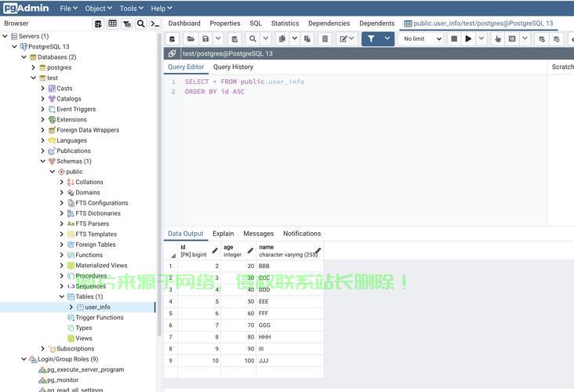This screenshot has width=574, height=392.
Task: Click the Find magnifier icon in query toolbar
Action: click(252, 38)
